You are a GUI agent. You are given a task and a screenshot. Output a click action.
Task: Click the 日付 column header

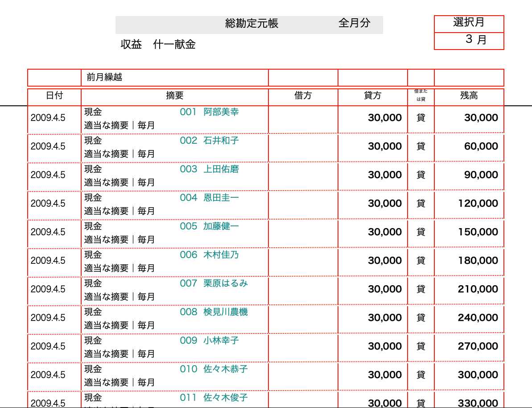tap(54, 96)
